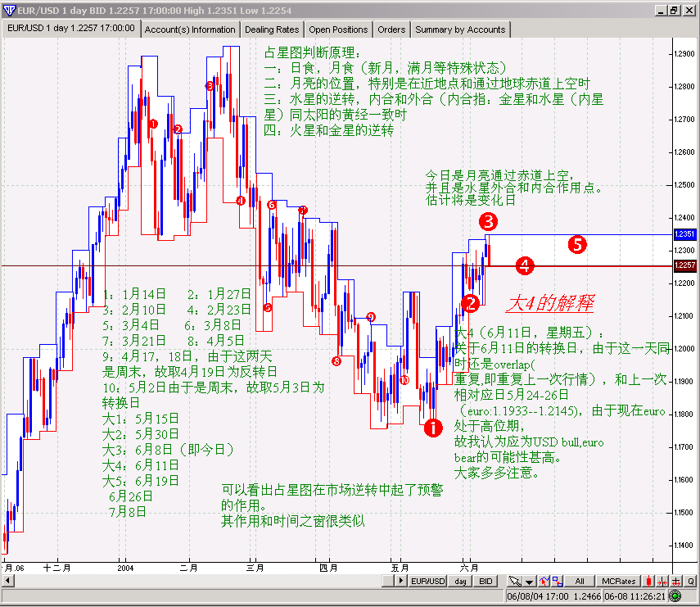
Task: Click the All button in toolbar
Action: click(580, 581)
